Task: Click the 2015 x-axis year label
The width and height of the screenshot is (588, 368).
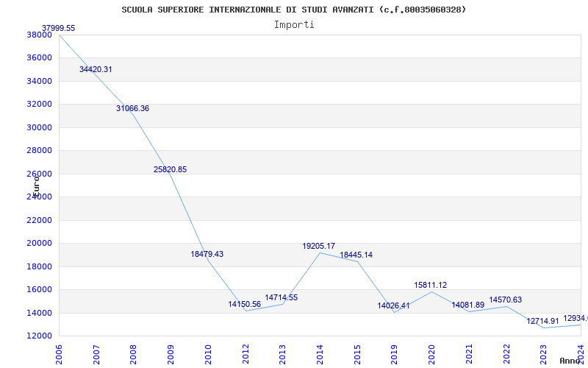Action: (357, 354)
